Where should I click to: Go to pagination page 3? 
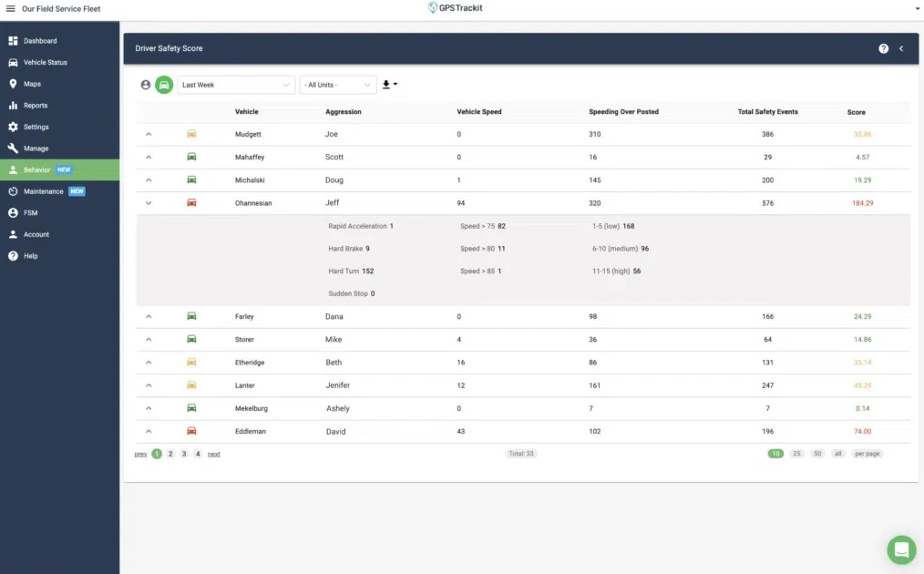pyautogui.click(x=183, y=453)
